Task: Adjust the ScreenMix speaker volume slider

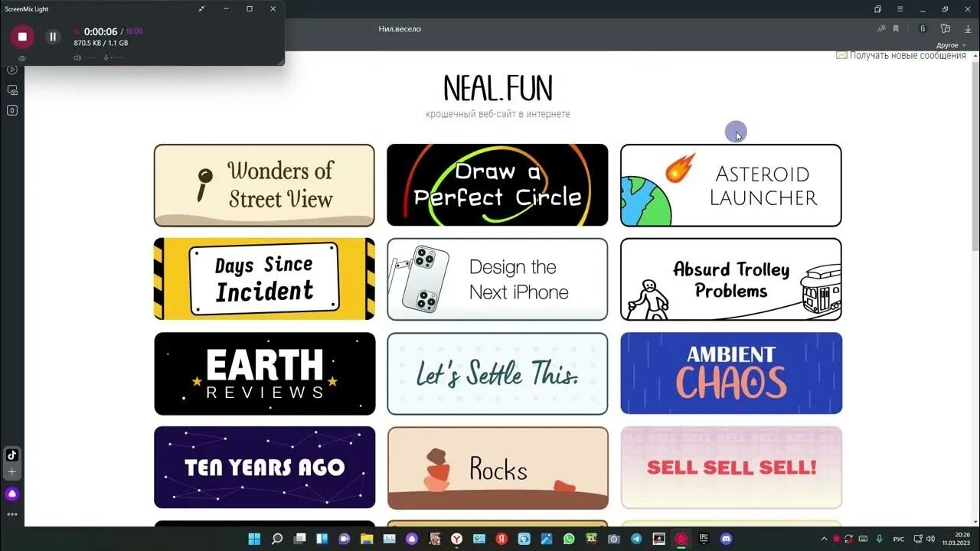Action: tap(91, 57)
